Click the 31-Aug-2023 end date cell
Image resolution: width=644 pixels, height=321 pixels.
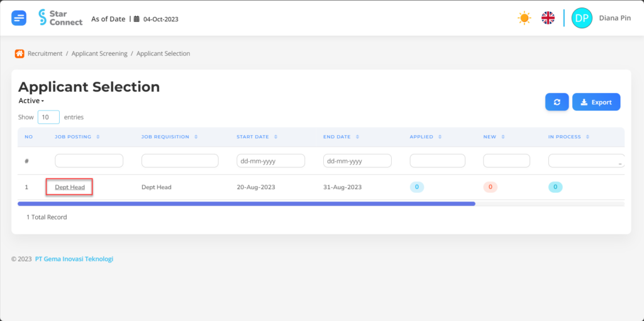343,187
